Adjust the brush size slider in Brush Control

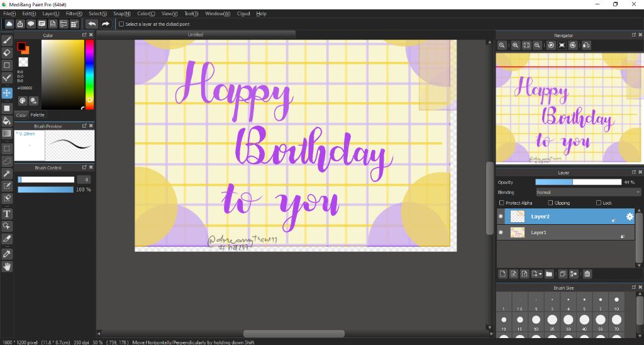[46, 179]
